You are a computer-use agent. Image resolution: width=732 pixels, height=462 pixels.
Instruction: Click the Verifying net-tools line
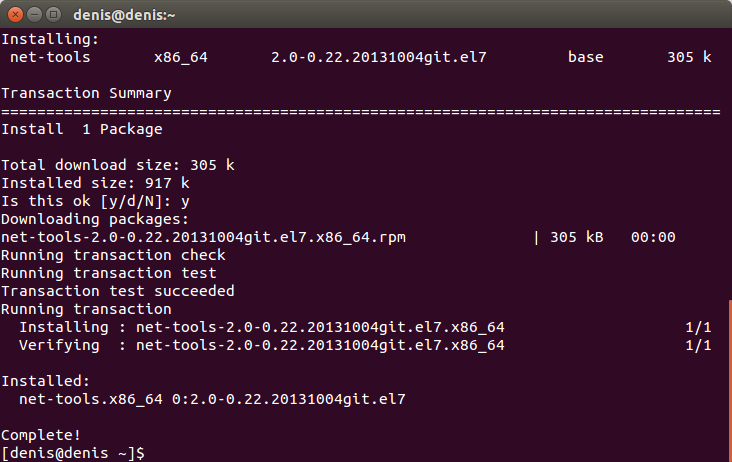click(261, 345)
